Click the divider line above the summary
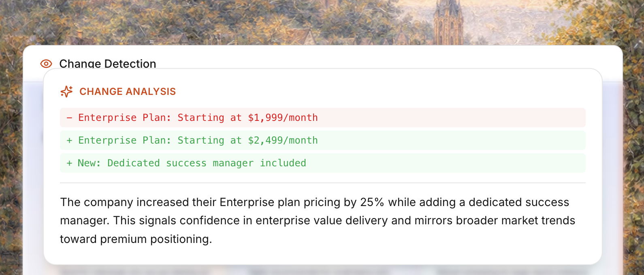Screen dimensions: 644x275 coord(322,183)
